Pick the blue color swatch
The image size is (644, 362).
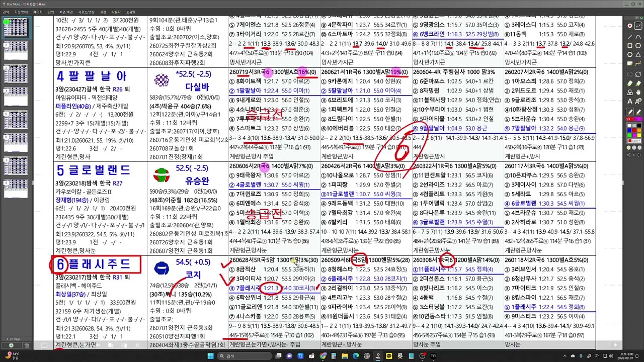tap(629, 130)
